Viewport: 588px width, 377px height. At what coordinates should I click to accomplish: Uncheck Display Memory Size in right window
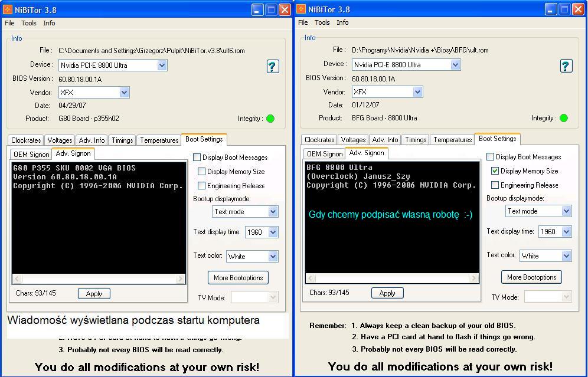495,171
